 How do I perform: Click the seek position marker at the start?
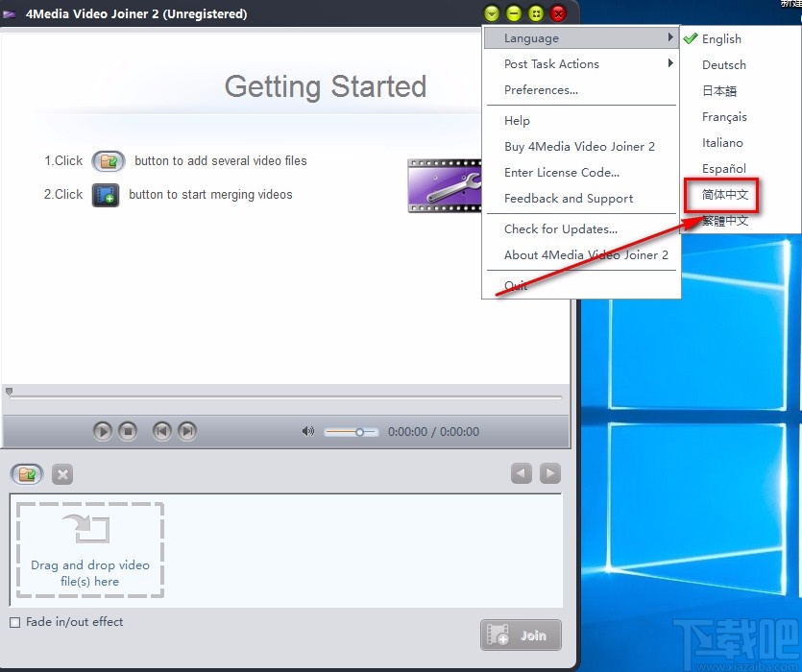[x=9, y=392]
